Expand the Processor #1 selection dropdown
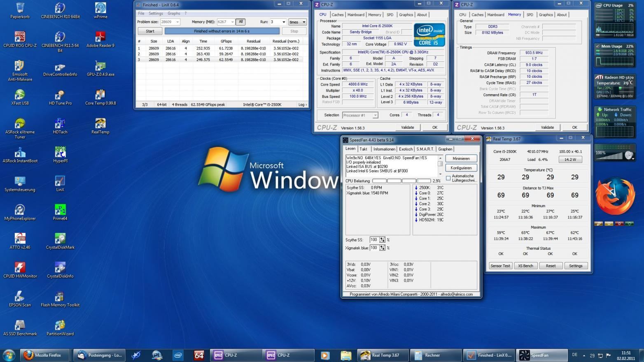Viewport: 644px width, 362px height. pyautogui.click(x=360, y=115)
